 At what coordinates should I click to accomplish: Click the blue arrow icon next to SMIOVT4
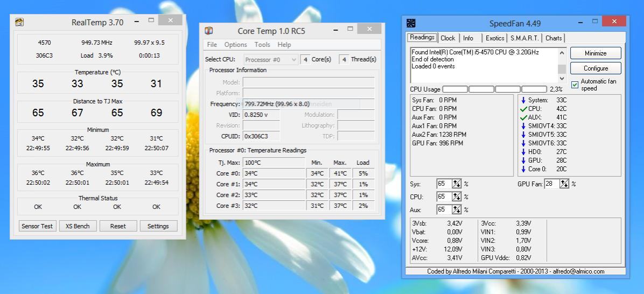click(523, 126)
